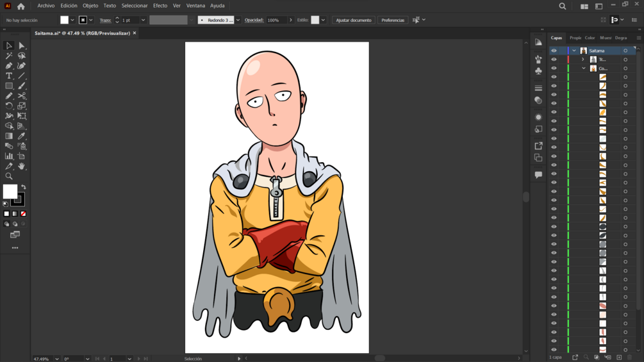Image resolution: width=644 pixels, height=362 pixels.
Task: Activate the Curvature tool
Action: coord(22,65)
